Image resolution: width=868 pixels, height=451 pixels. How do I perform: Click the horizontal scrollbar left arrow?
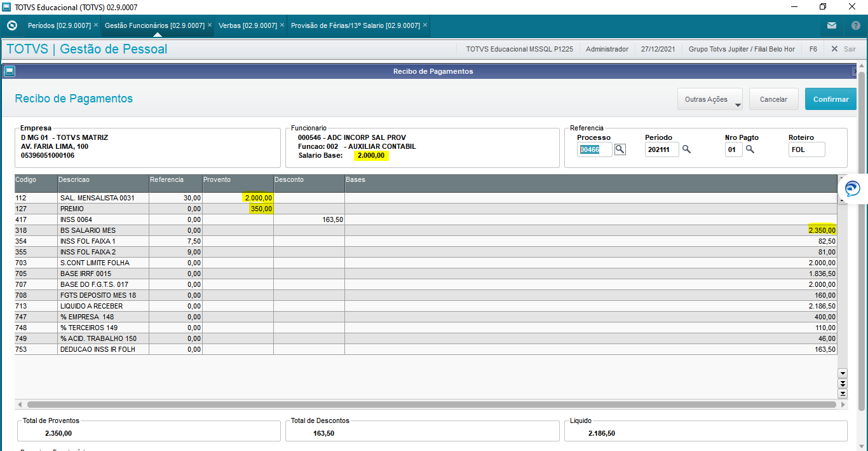(20, 405)
